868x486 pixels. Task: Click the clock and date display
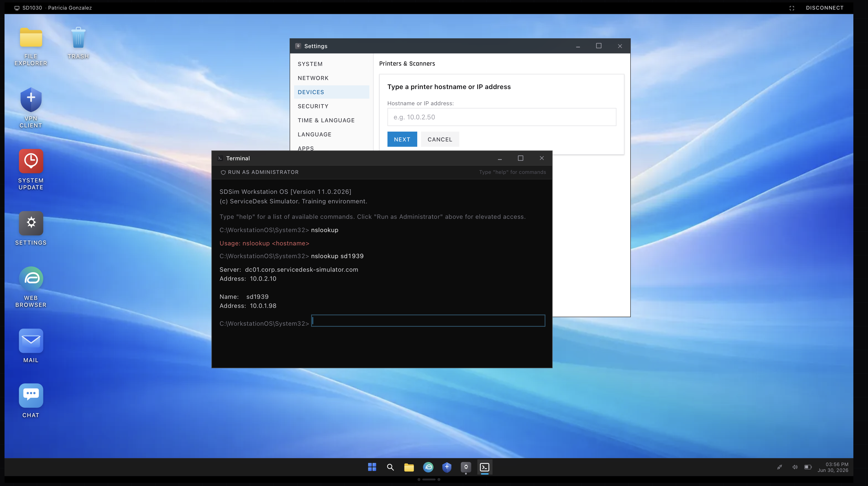point(833,467)
